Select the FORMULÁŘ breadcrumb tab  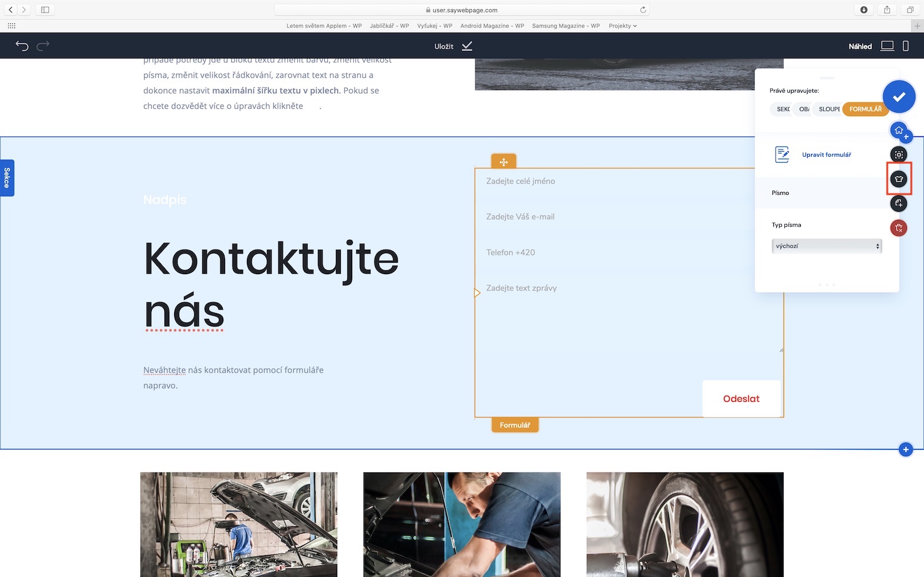click(x=866, y=109)
